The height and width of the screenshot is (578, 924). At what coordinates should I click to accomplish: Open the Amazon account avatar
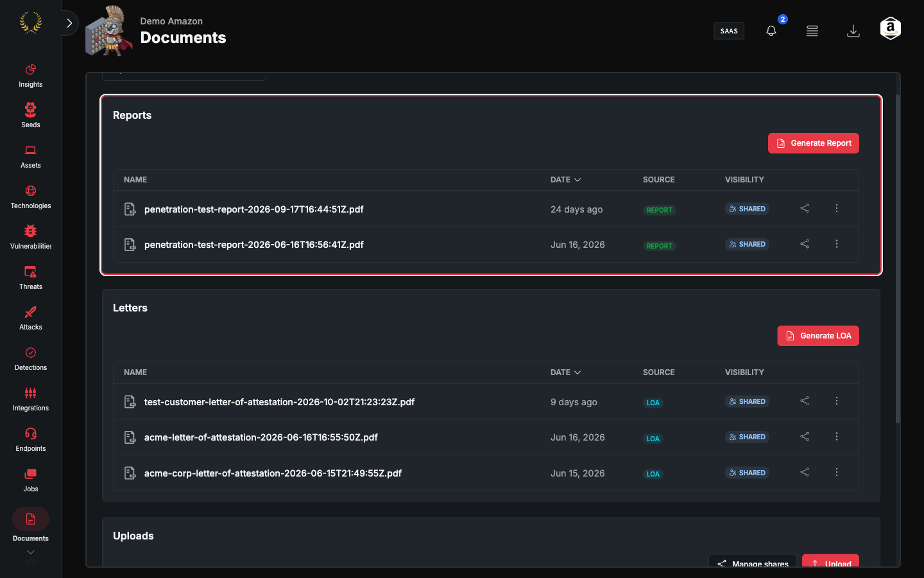click(x=891, y=28)
